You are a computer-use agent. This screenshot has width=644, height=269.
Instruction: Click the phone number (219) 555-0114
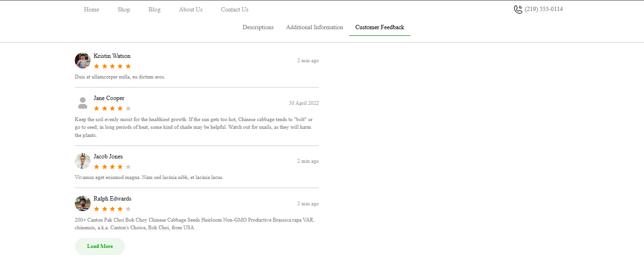[544, 9]
